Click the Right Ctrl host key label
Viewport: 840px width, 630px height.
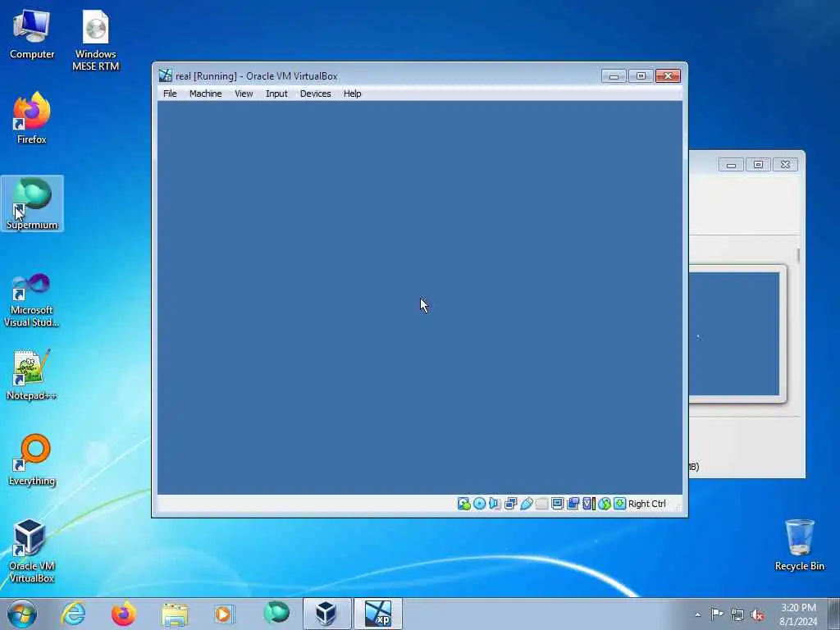[646, 504]
